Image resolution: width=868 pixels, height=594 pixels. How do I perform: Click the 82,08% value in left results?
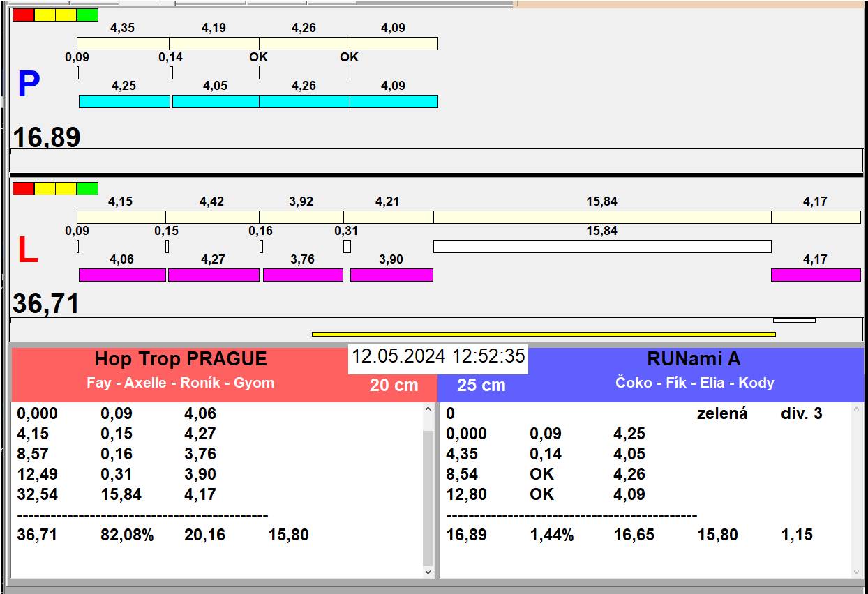pos(127,535)
